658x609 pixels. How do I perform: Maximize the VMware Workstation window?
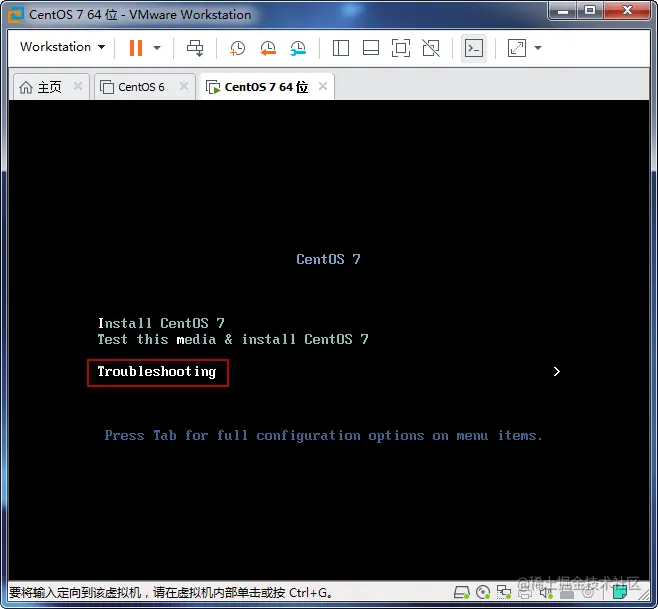[x=590, y=10]
